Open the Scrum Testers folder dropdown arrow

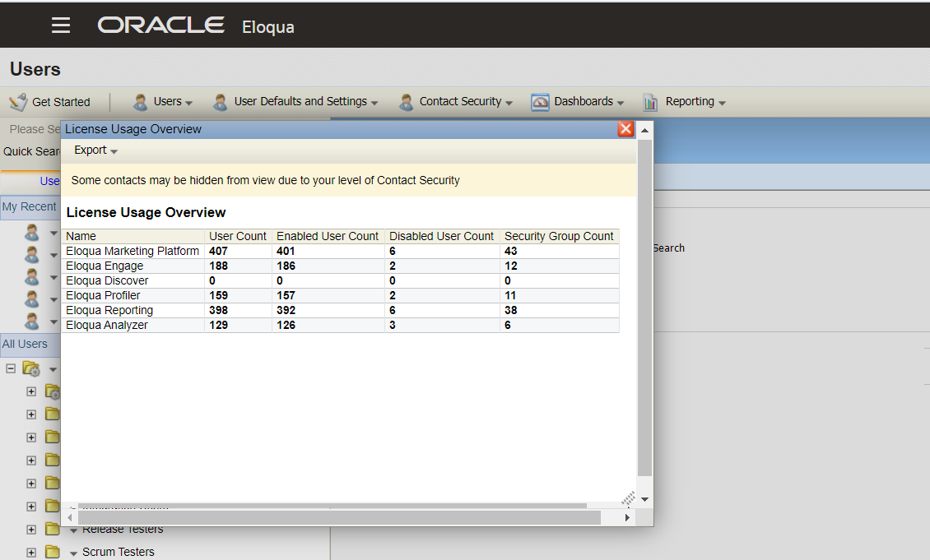(73, 553)
